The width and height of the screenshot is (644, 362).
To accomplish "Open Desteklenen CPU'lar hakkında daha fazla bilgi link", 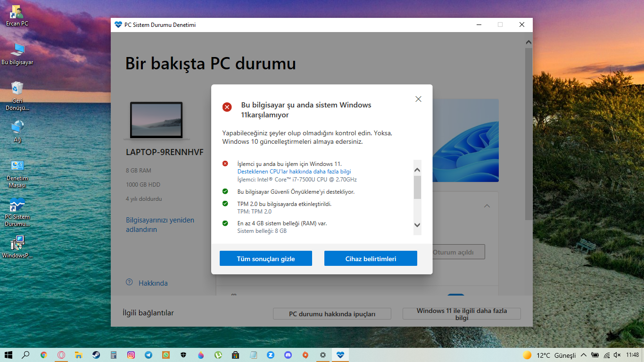I will pos(294,172).
